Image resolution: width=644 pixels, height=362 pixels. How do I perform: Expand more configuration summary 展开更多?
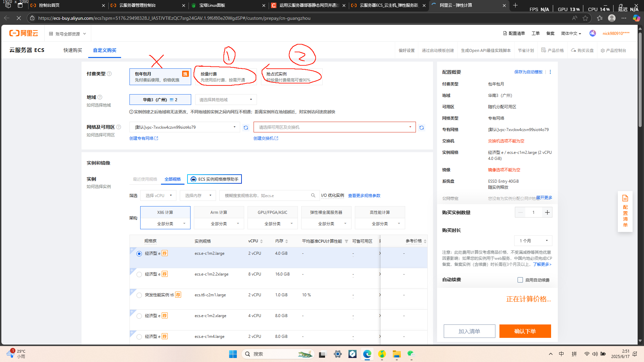544,198
